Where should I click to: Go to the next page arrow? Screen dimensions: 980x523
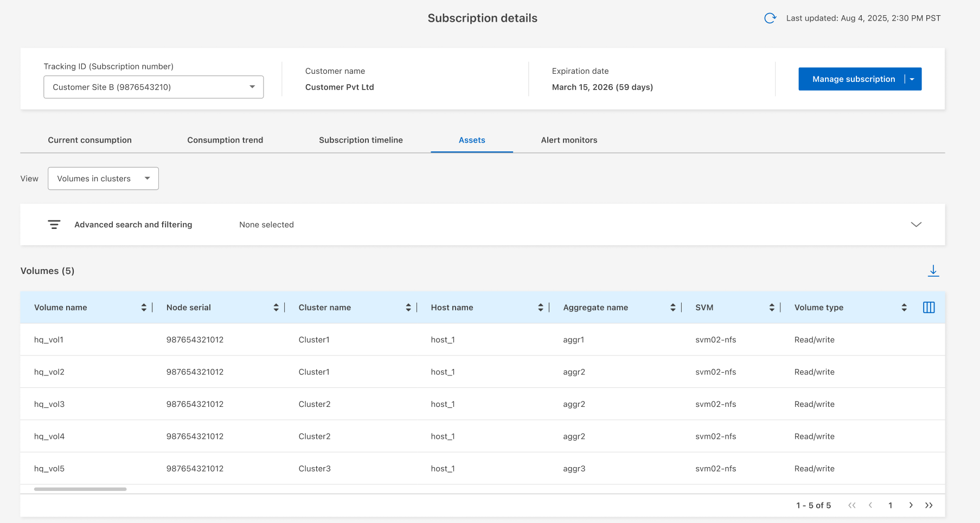[x=911, y=505]
